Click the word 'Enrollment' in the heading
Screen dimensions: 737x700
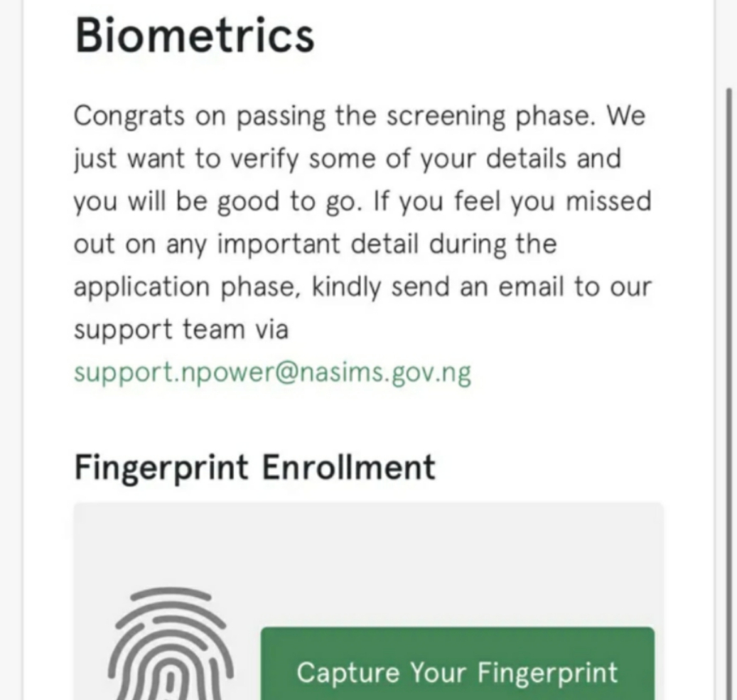(x=348, y=467)
